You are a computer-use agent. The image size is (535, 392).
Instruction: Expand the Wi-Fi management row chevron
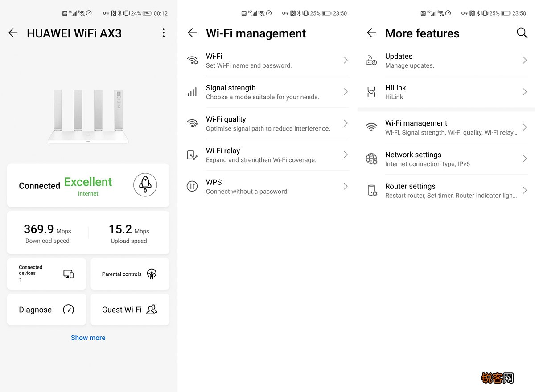click(525, 127)
